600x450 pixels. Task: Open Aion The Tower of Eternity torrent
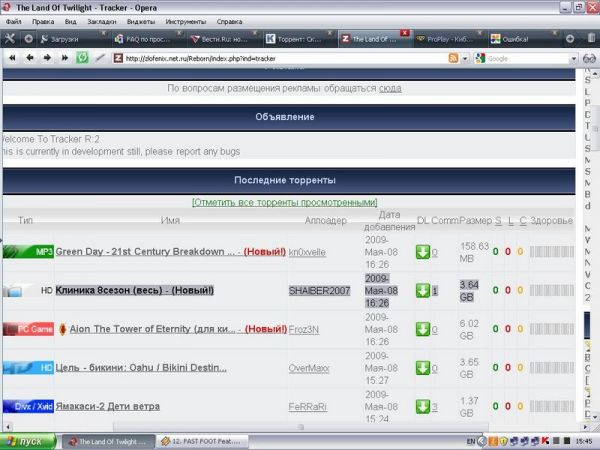click(152, 329)
